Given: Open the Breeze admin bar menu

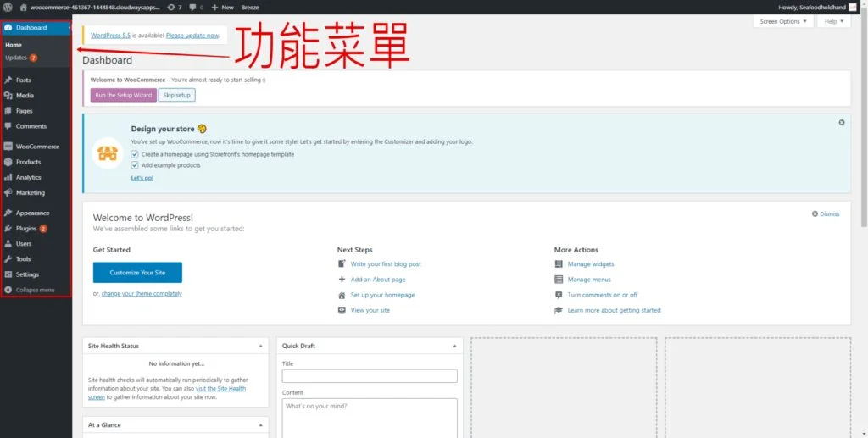Looking at the screenshot, I should pyautogui.click(x=250, y=7).
